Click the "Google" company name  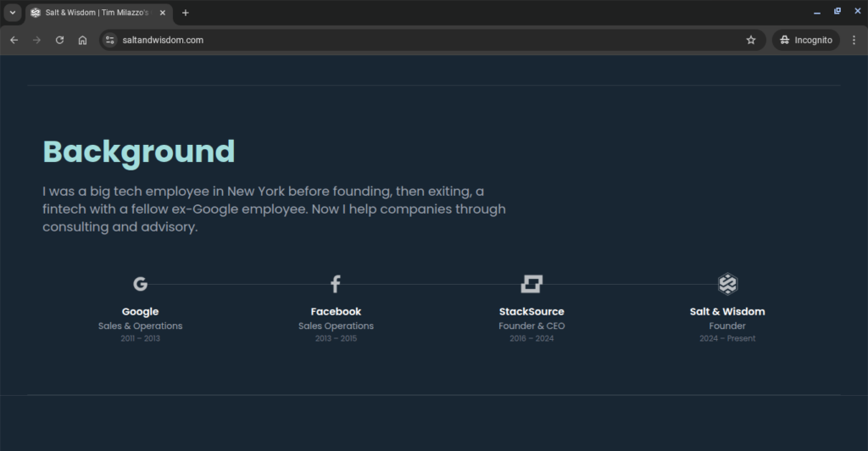pyautogui.click(x=140, y=312)
